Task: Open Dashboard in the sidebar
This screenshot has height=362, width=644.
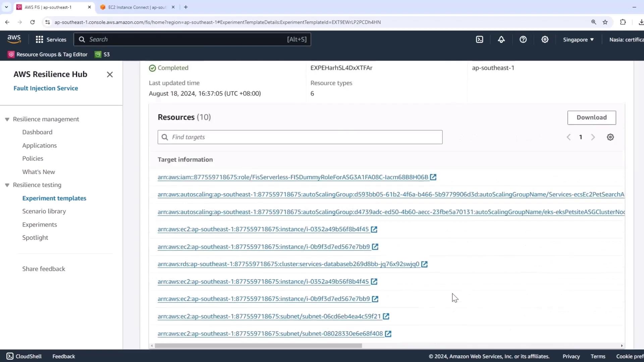Action: [x=37, y=132]
